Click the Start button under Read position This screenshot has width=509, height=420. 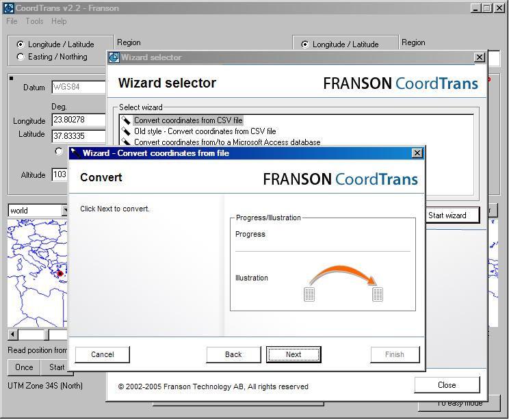point(57,367)
